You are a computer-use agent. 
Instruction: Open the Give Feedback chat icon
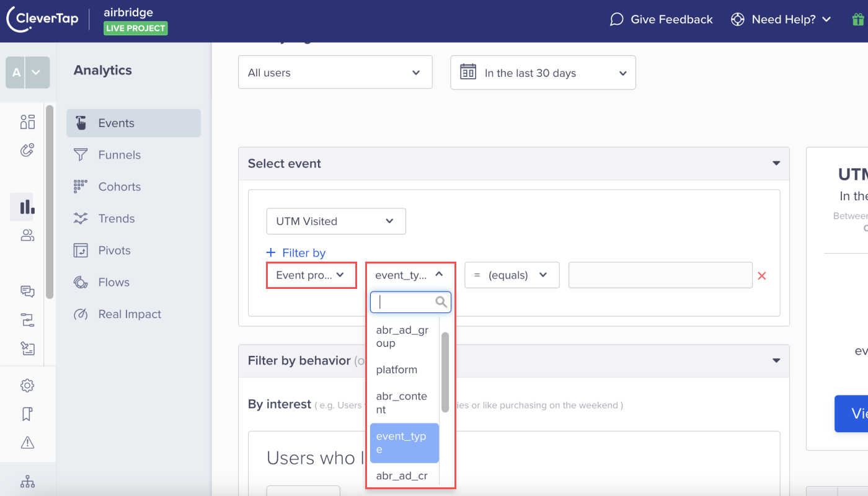[x=616, y=19]
